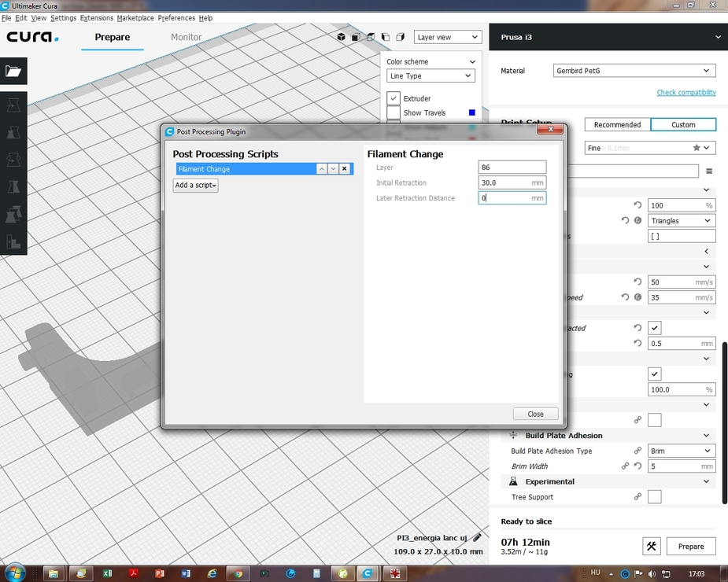Toggle the Extruder checkbox
This screenshot has height=582, width=728.
[394, 98]
